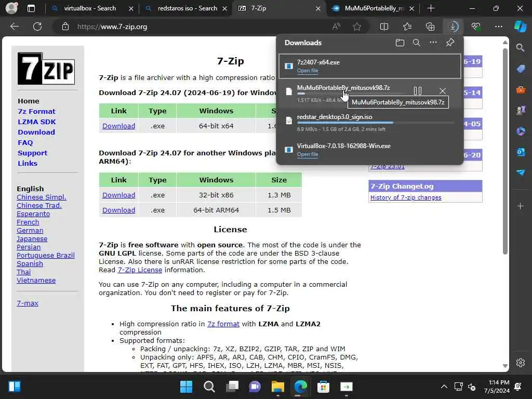Add this page to favorites with the star
The height and width of the screenshot is (399, 532).
[x=356, y=26]
